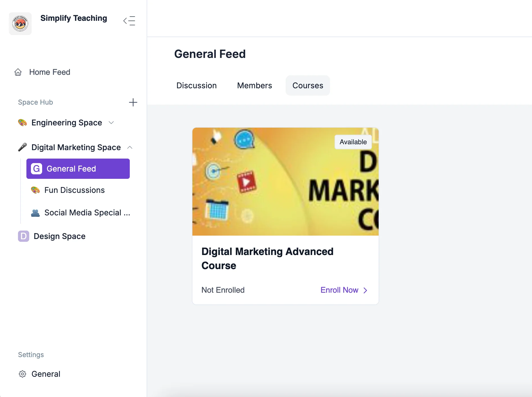Click the Engineering Space palette icon

[x=22, y=123]
